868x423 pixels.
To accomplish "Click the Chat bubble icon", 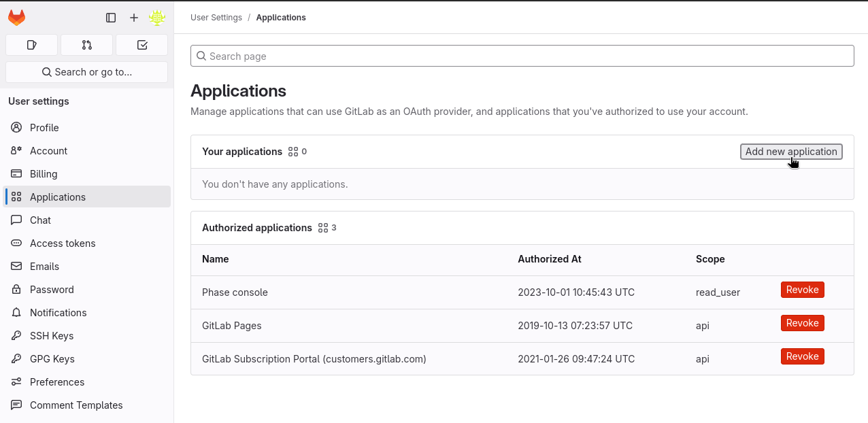I will point(16,220).
